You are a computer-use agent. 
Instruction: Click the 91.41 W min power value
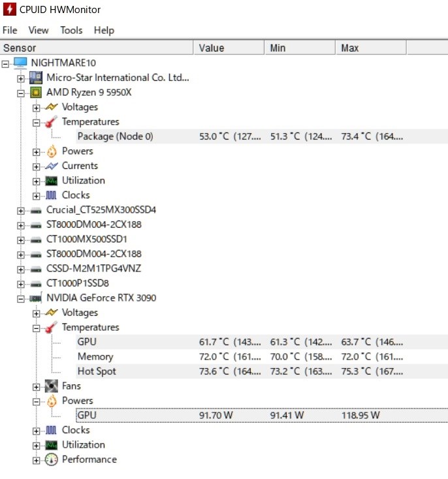[287, 415]
